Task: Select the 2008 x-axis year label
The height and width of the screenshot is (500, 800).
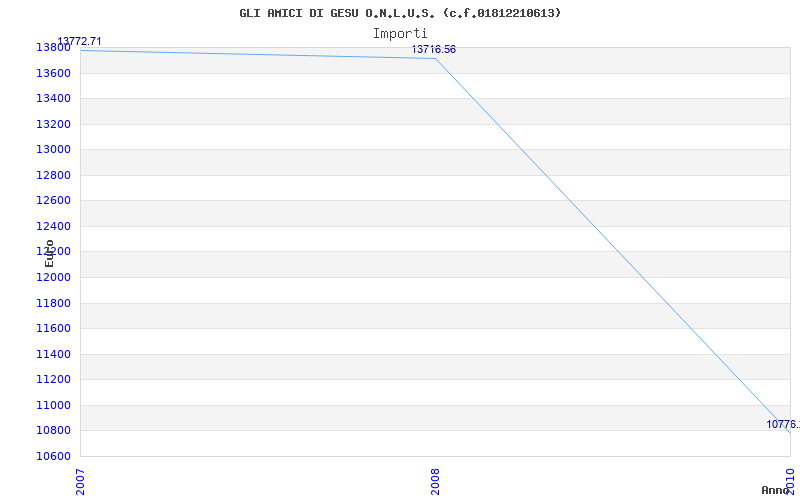Action: pyautogui.click(x=435, y=482)
